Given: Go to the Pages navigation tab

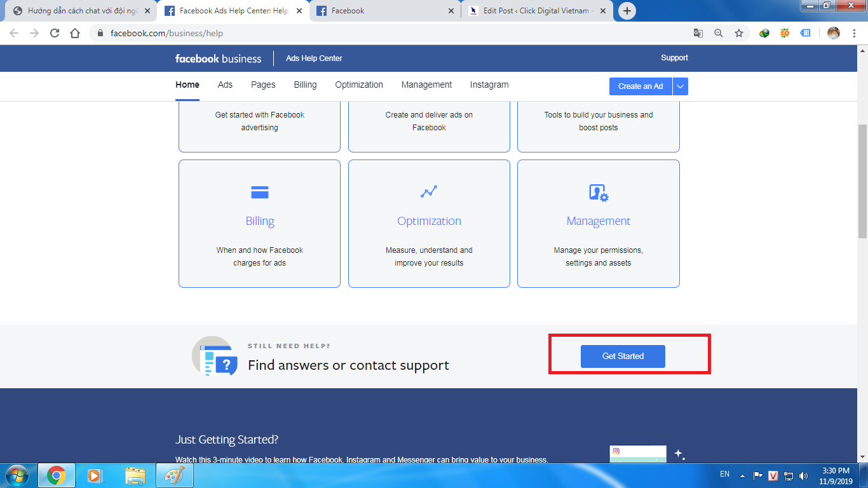Looking at the screenshot, I should tap(263, 85).
